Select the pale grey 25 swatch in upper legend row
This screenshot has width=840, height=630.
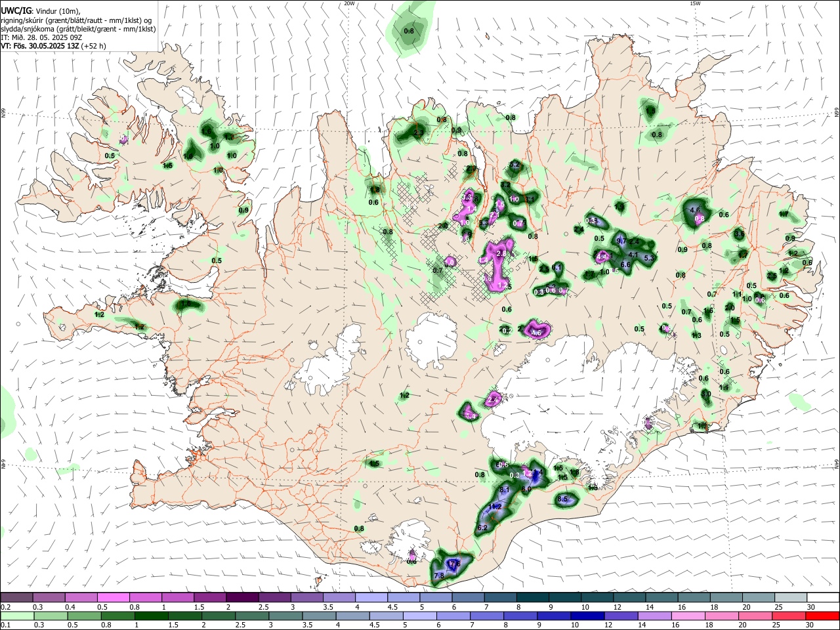click(x=791, y=597)
